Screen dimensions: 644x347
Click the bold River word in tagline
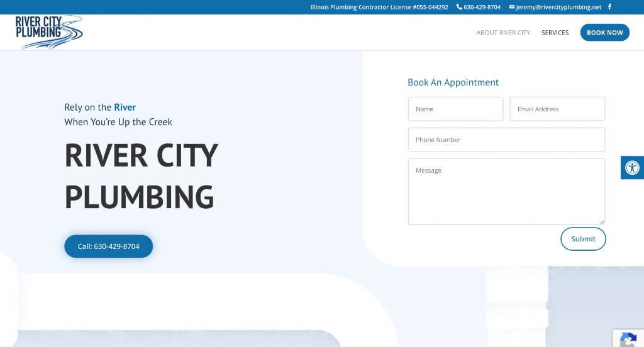point(125,107)
